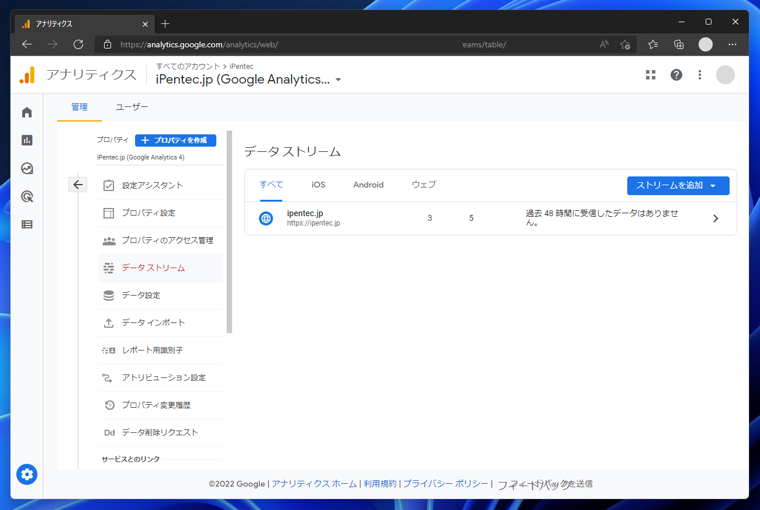Select the iOS stream tab
The width and height of the screenshot is (760, 510).
pyautogui.click(x=318, y=185)
